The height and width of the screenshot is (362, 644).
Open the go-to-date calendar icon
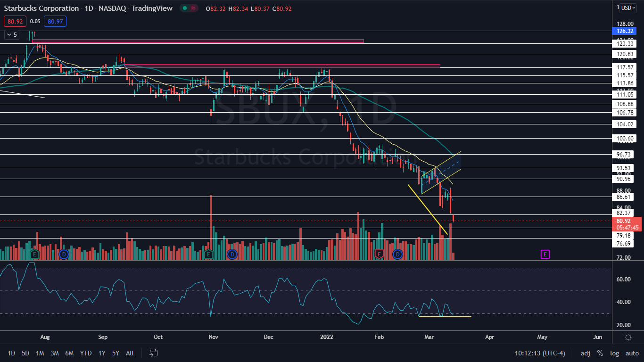(153, 353)
